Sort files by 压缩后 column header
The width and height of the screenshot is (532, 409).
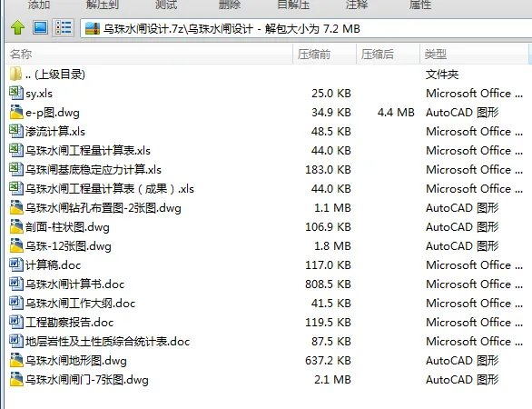389,54
